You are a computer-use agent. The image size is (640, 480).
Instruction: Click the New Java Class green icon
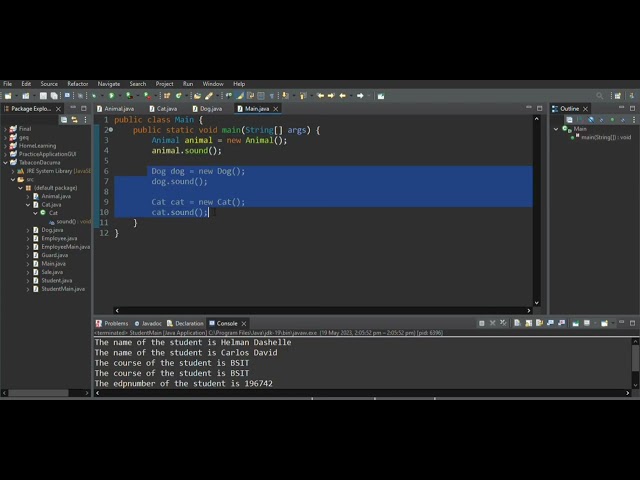click(x=178, y=96)
